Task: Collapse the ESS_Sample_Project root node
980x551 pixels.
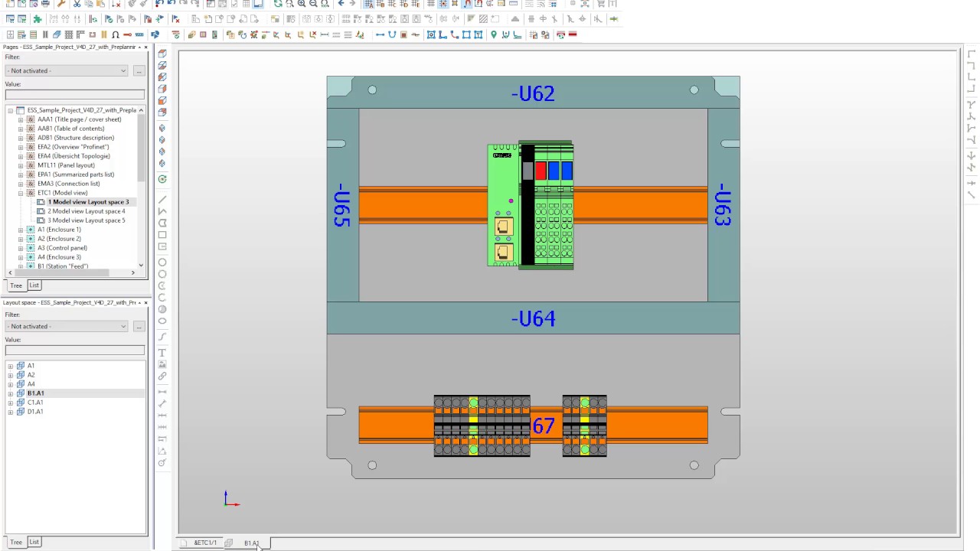Action: coord(11,110)
